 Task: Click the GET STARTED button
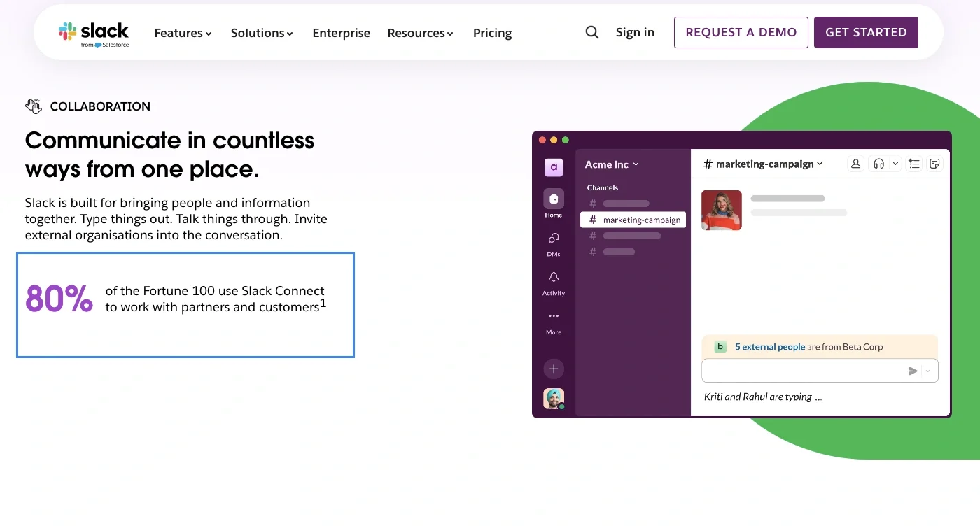click(866, 32)
